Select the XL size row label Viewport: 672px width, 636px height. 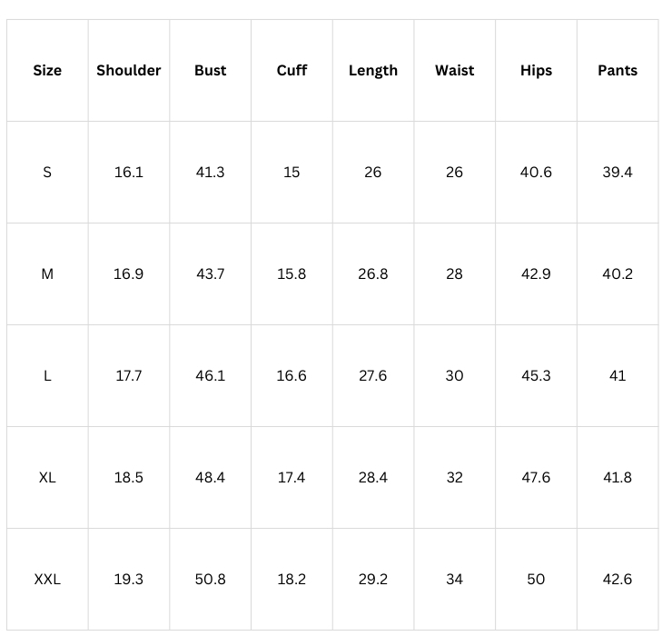pos(47,477)
